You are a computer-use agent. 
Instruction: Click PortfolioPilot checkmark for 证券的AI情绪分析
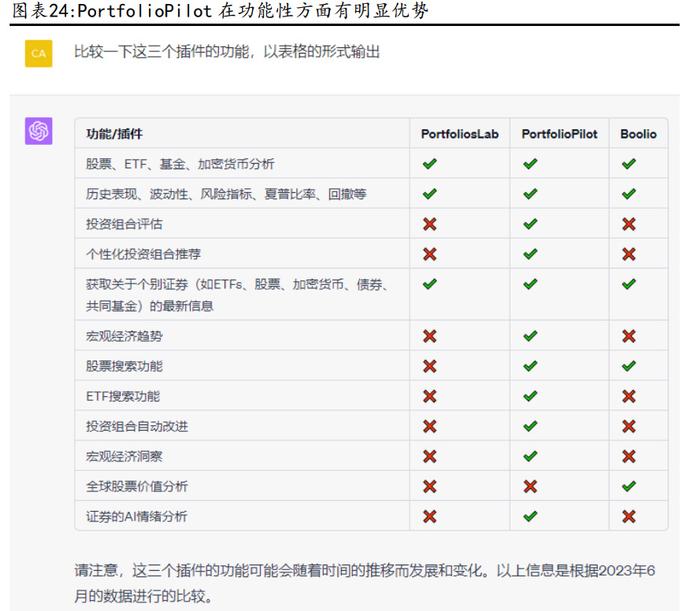(x=530, y=516)
